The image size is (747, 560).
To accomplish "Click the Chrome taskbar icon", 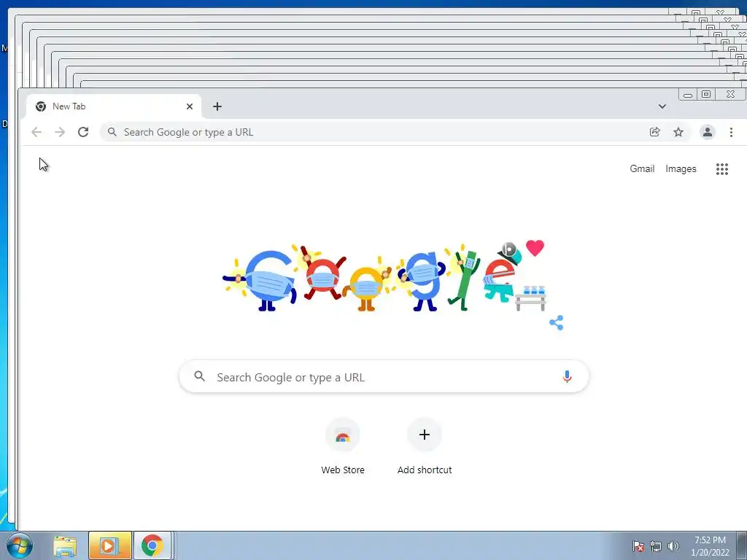I will coord(152,545).
